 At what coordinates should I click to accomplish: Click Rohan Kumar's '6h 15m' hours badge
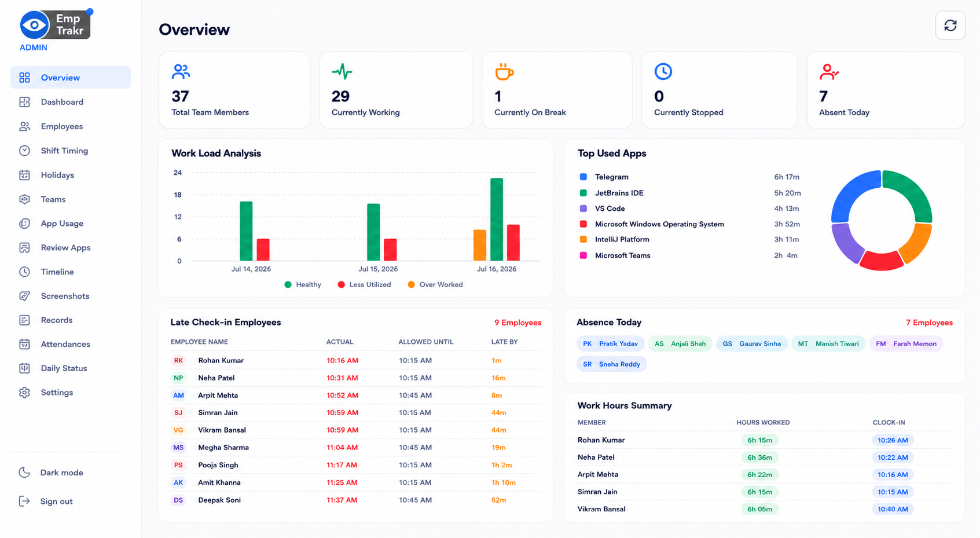point(759,440)
